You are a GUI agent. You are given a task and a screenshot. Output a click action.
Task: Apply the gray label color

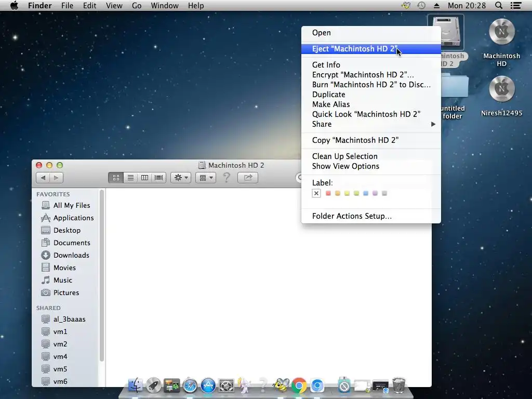(x=384, y=193)
